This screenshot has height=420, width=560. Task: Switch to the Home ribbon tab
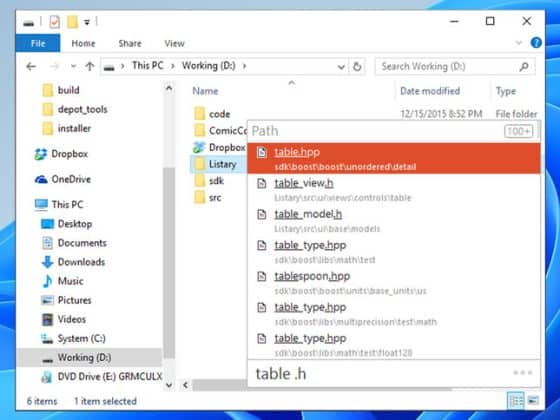(83, 43)
